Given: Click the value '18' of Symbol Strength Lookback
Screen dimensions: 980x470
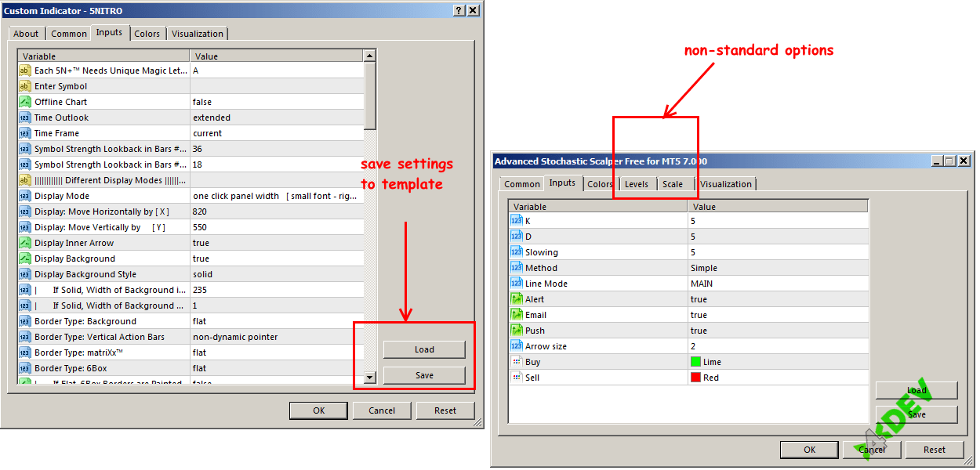Looking at the screenshot, I should (198, 164).
